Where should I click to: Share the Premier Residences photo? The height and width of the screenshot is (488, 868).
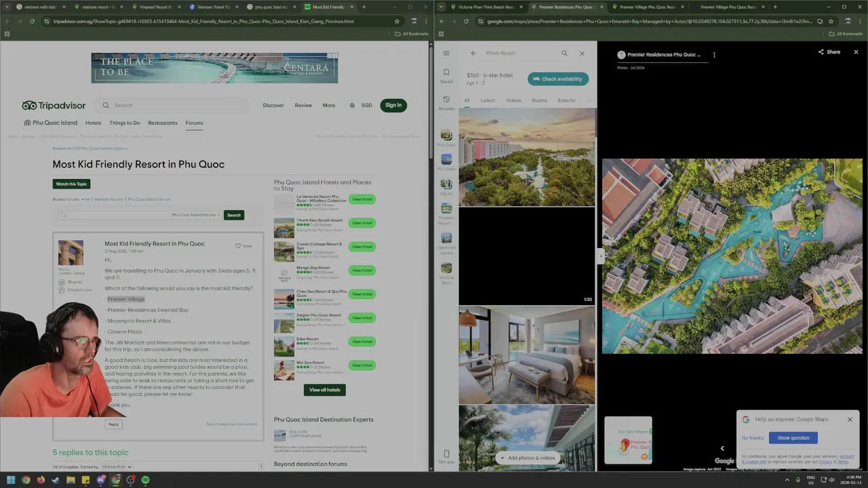pyautogui.click(x=829, y=52)
